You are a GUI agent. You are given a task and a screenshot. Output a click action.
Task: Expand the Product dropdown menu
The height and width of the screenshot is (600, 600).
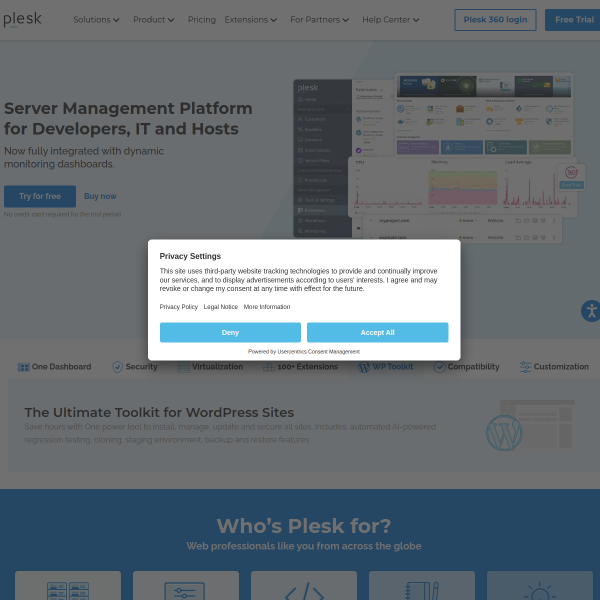tap(153, 20)
